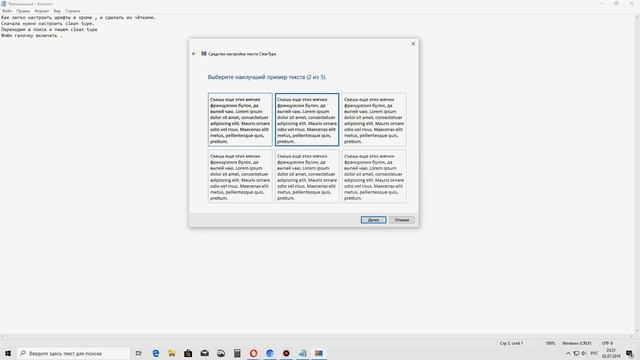Choose the top-right text sample box
This screenshot has height=360, width=640.
374,120
